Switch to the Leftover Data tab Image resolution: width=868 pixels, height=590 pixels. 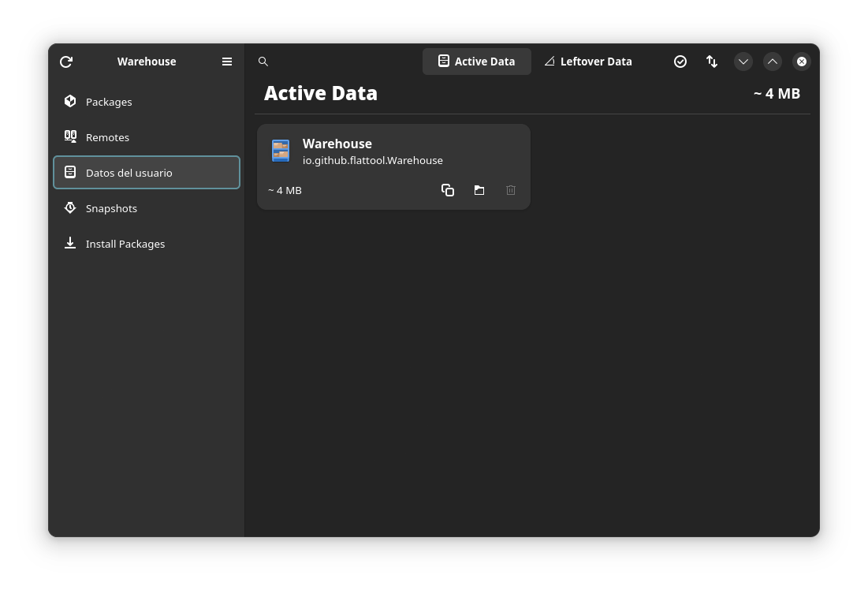588,62
